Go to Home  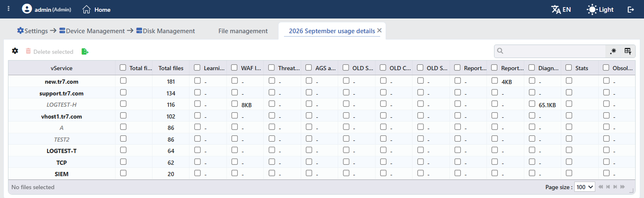click(x=97, y=9)
